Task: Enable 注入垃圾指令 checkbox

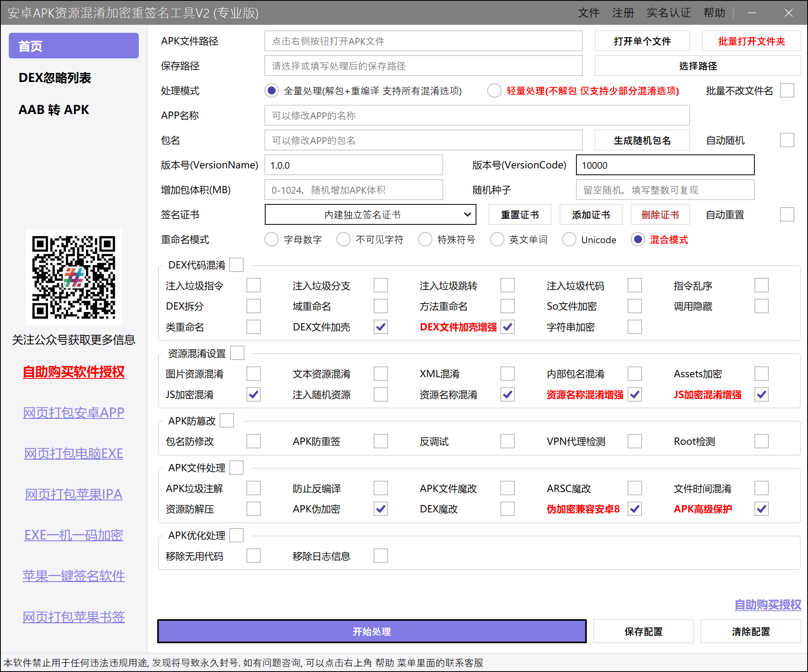Action: tap(254, 286)
